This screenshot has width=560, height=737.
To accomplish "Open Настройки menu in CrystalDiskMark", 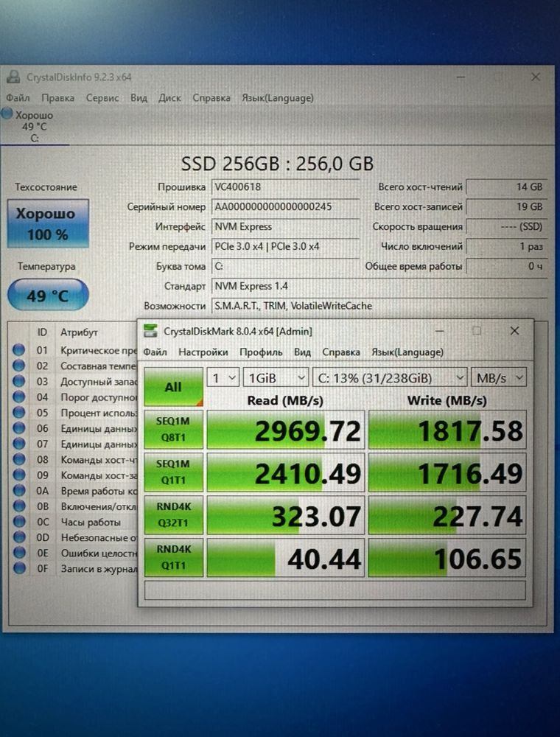I will [203, 352].
